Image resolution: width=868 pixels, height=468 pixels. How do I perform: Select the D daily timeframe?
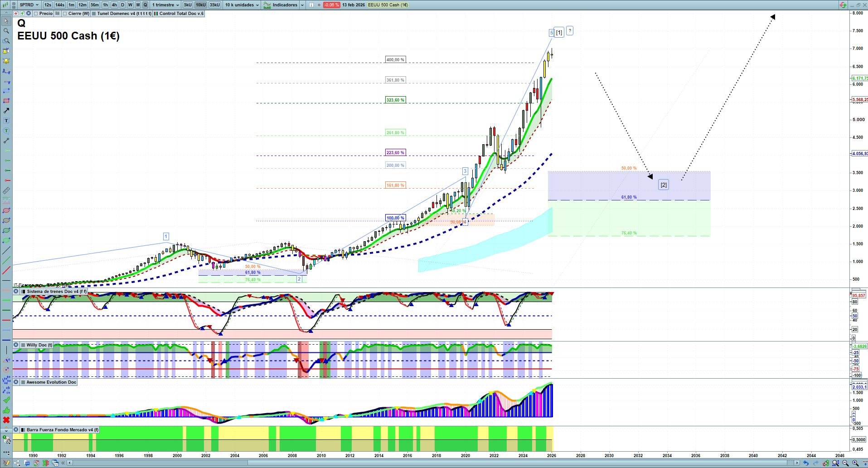coord(122,5)
